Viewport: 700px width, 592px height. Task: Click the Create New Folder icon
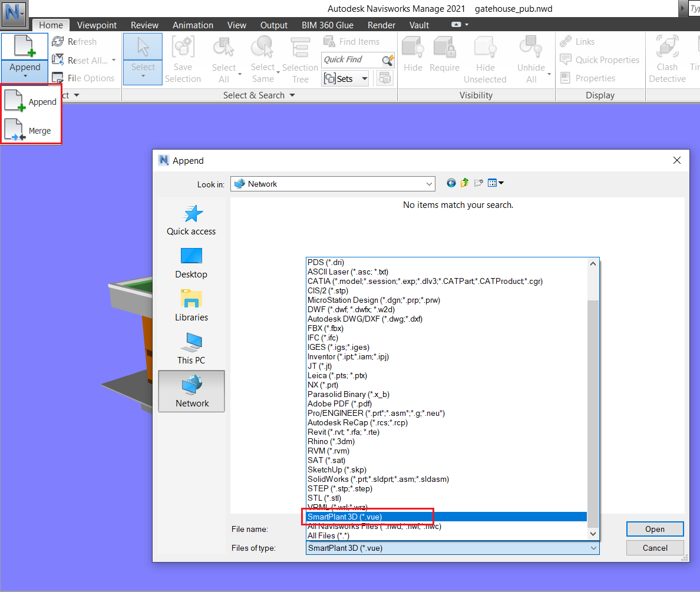(x=478, y=183)
